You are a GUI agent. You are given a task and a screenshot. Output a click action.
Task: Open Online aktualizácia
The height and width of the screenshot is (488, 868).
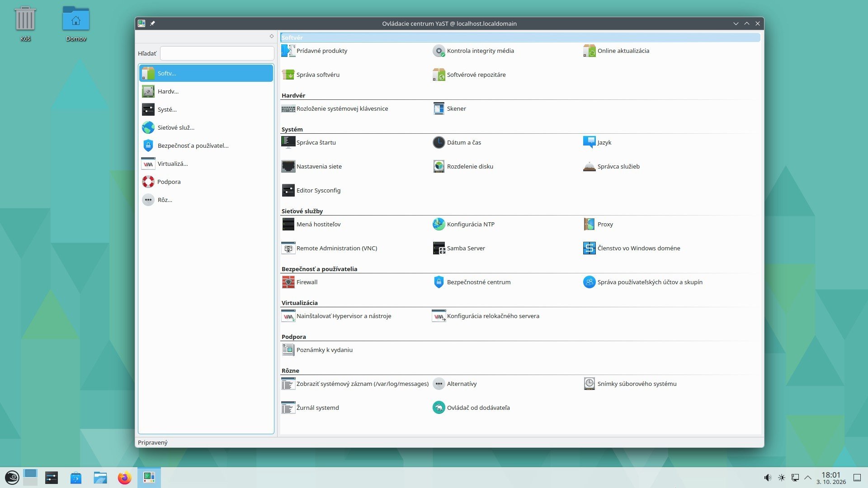(x=616, y=51)
